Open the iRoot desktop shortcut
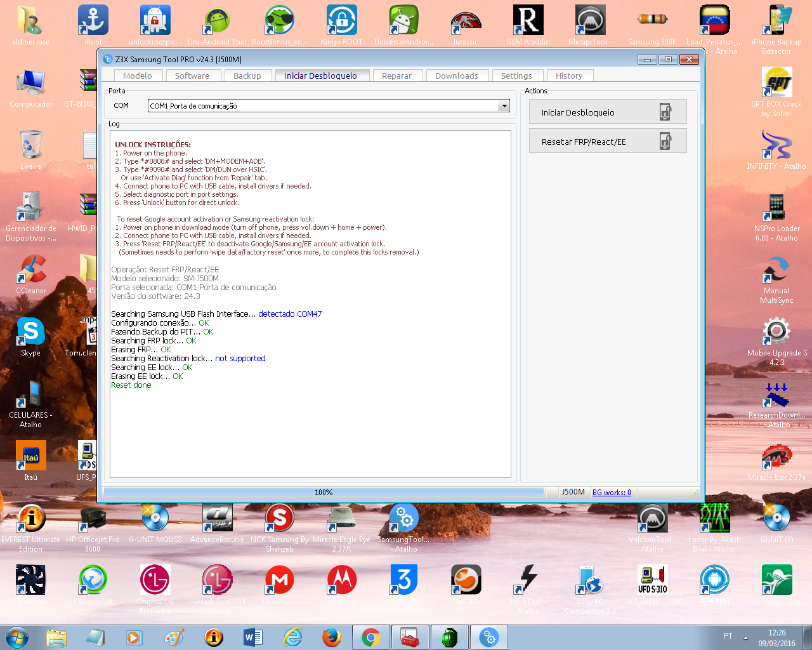The height and width of the screenshot is (650, 812). pyautogui.click(x=93, y=25)
